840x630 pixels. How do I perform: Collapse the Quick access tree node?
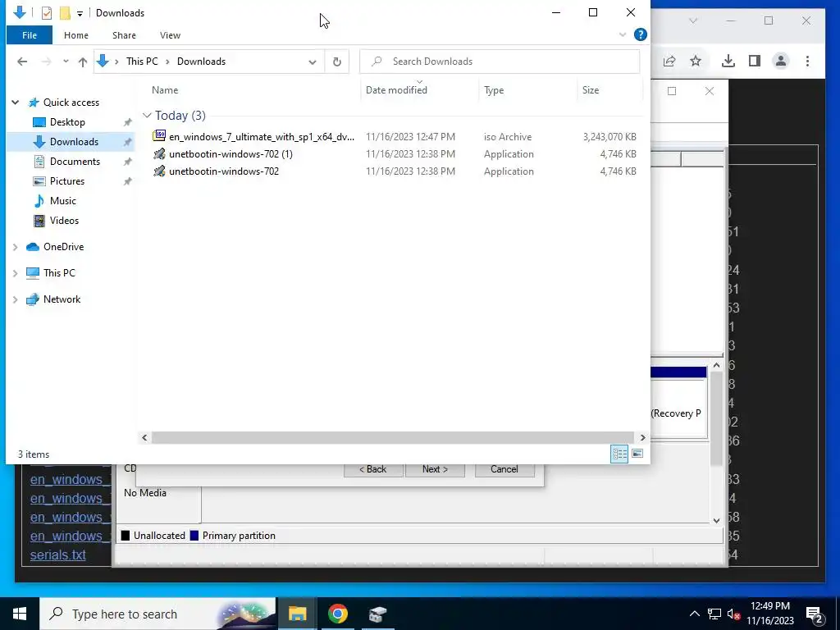click(16, 103)
